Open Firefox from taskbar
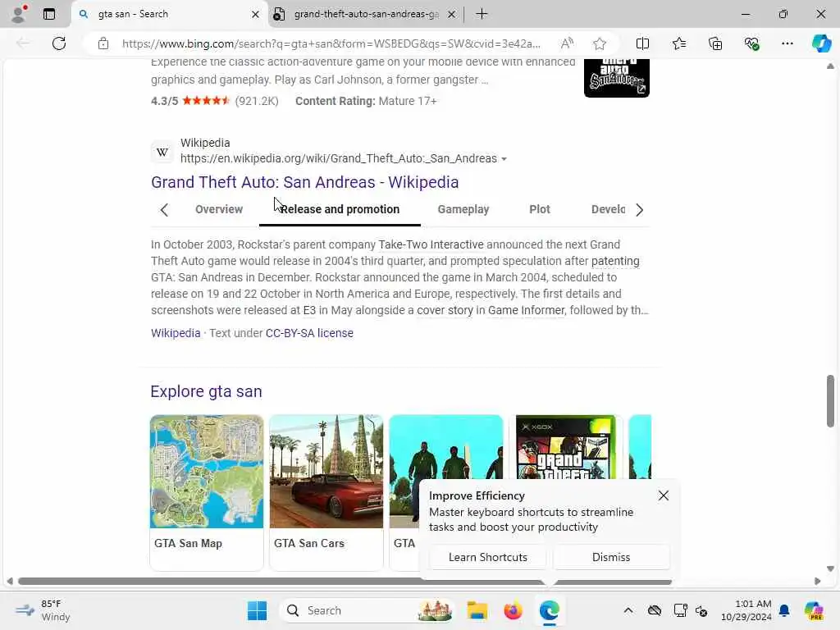 tap(513, 610)
